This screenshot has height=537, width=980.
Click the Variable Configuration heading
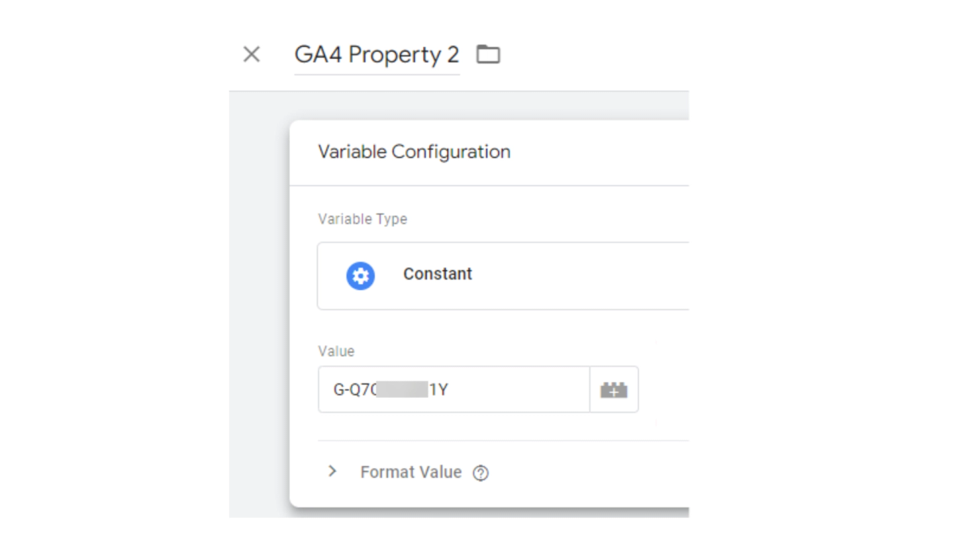tap(414, 152)
